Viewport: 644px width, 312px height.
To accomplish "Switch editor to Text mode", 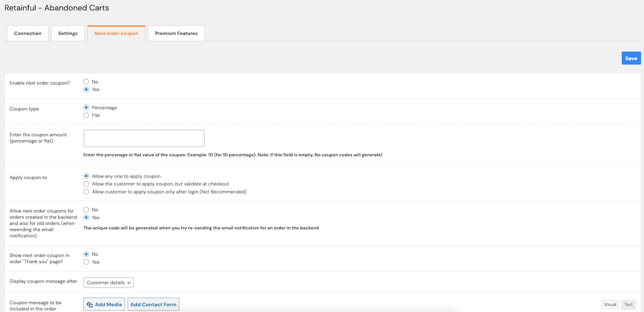I will pyautogui.click(x=628, y=304).
